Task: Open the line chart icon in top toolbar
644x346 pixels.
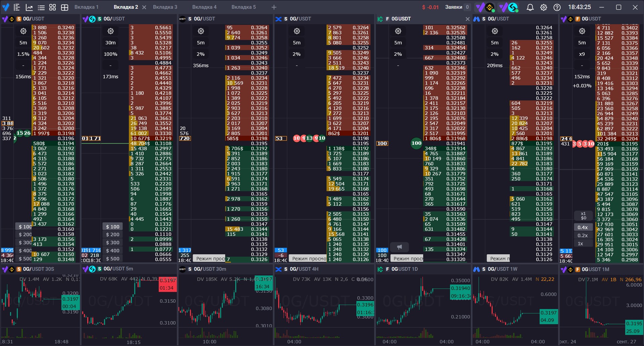Action: [x=29, y=7]
